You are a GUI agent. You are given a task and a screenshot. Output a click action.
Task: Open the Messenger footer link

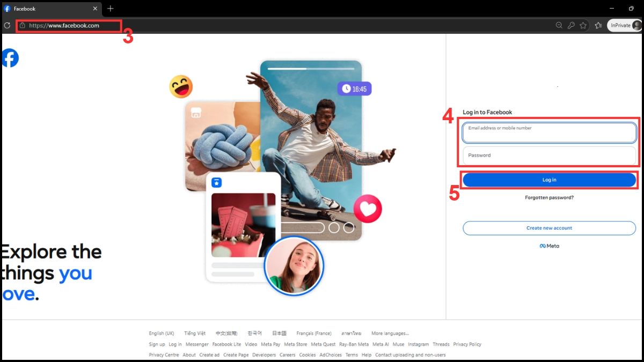point(197,344)
